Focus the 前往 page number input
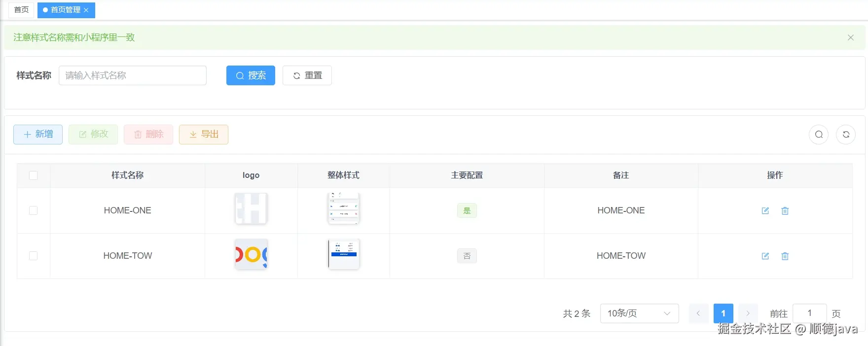 click(809, 313)
